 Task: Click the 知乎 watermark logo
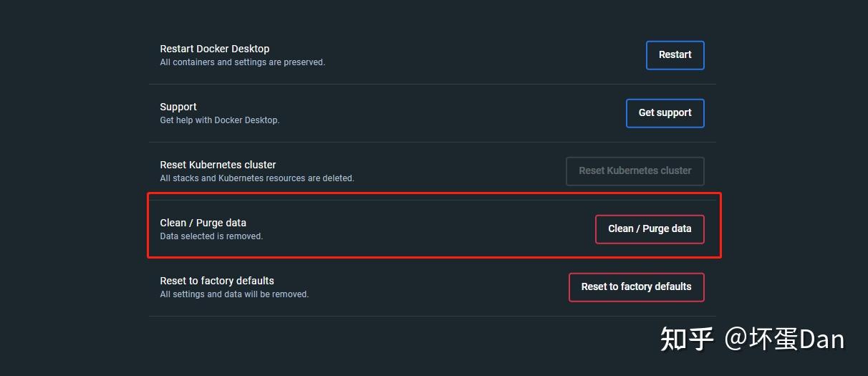coord(687,339)
